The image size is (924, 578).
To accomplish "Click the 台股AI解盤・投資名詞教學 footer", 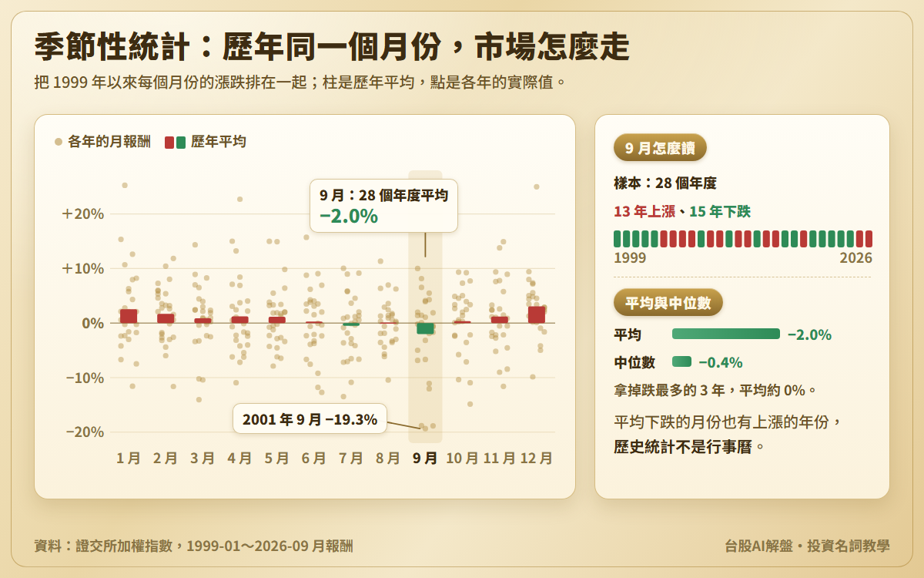I will click(807, 546).
